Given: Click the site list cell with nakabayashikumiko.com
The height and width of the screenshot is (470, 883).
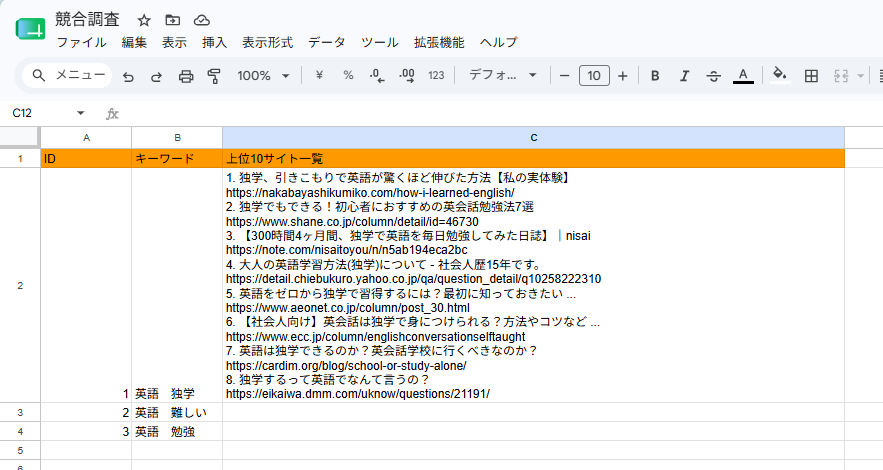Looking at the screenshot, I should tap(534, 285).
